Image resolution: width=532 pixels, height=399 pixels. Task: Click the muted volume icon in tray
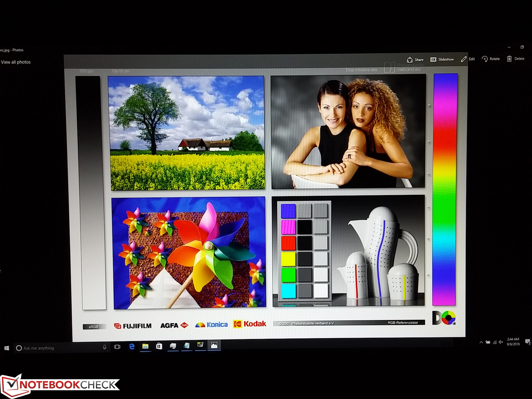click(x=501, y=342)
